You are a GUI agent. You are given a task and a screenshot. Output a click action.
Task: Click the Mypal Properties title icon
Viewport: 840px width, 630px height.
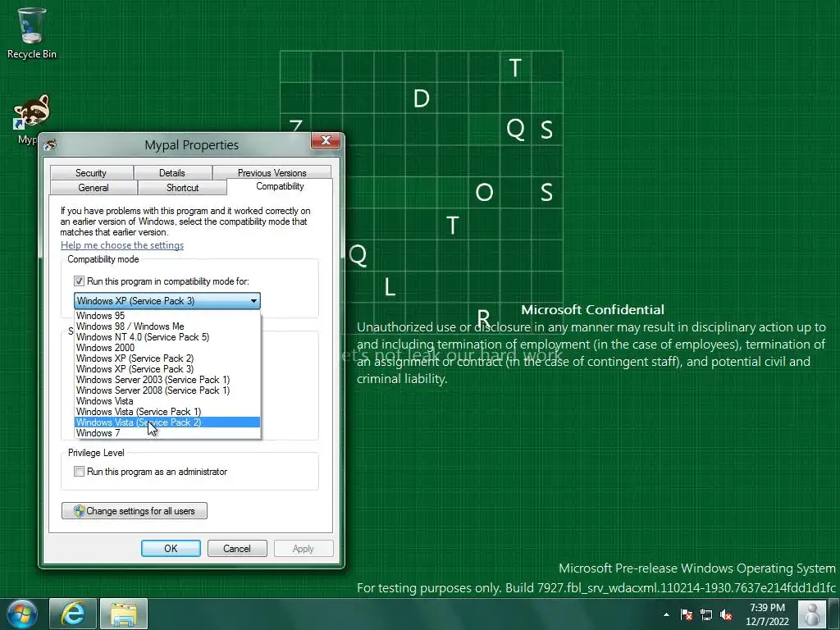pyautogui.click(x=50, y=144)
